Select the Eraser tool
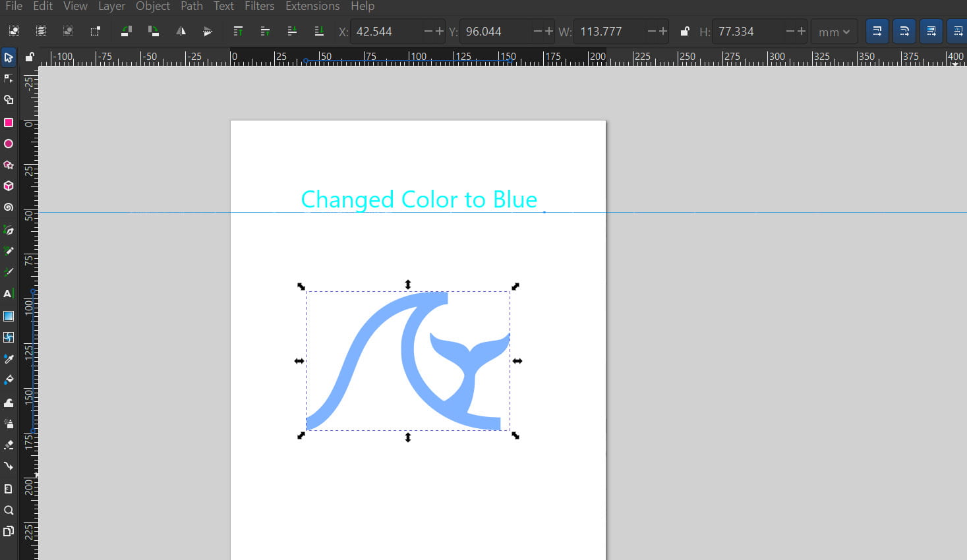This screenshot has height=560, width=967. 9,445
